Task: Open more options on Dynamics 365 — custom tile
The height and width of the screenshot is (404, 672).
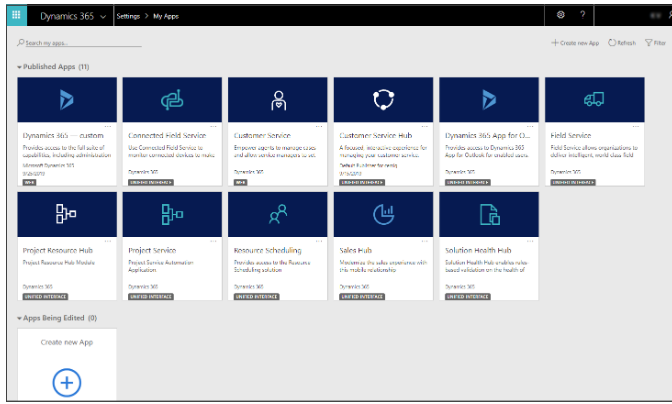Action: pos(108,126)
